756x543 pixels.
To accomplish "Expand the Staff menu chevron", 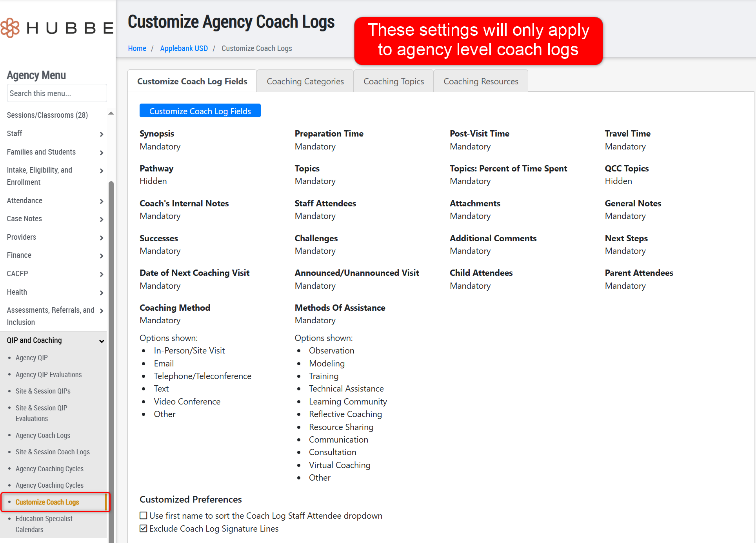I will point(101,134).
